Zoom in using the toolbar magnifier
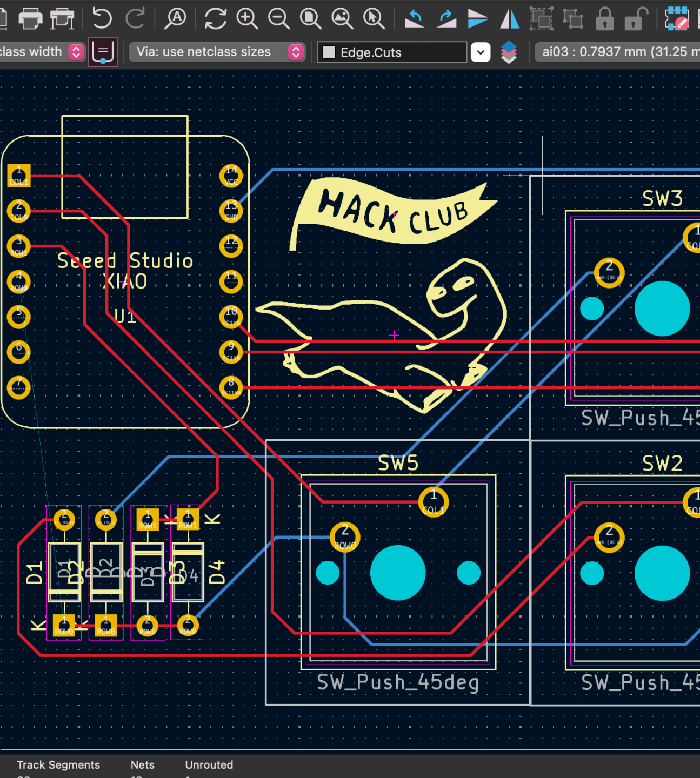Screen dimensions: 700x778 [247, 18]
